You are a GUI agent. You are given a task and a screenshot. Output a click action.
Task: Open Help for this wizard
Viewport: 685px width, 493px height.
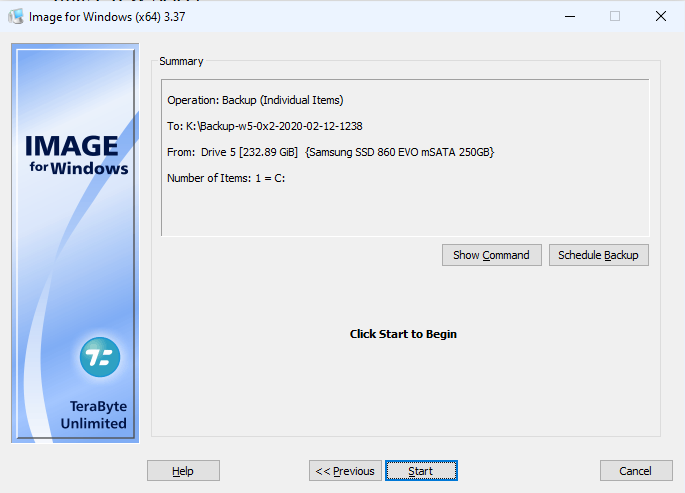[183, 471]
